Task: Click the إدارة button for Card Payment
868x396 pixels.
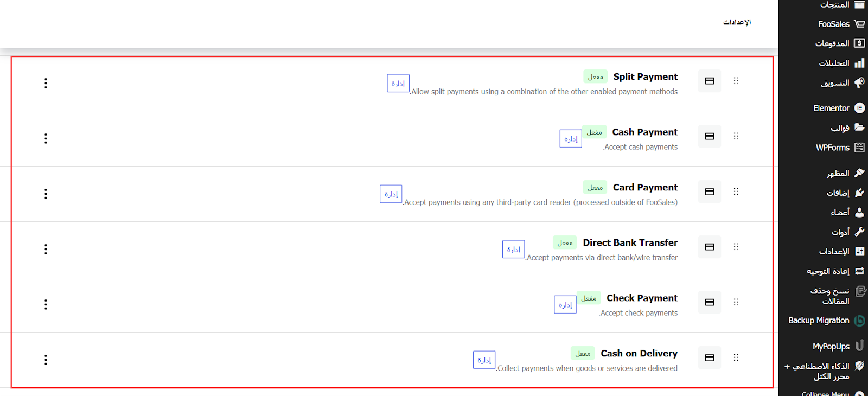Action: 391,194
